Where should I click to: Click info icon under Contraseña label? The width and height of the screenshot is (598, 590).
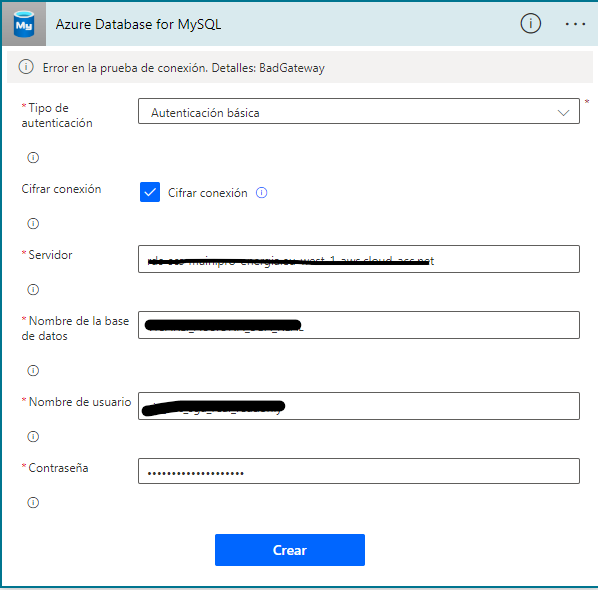click(33, 503)
